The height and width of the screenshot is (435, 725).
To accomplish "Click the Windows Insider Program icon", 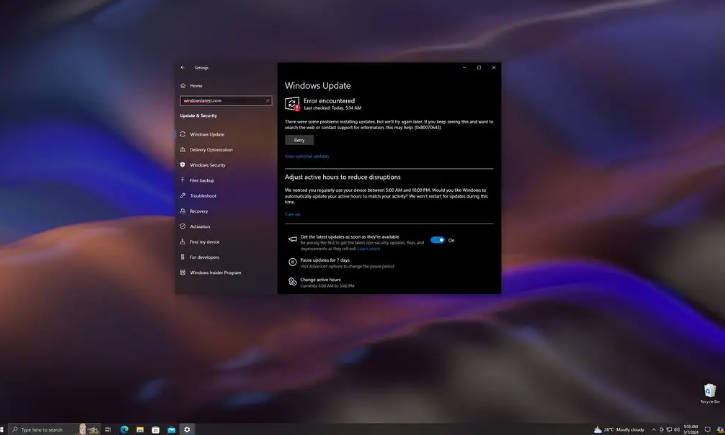I will (x=183, y=272).
